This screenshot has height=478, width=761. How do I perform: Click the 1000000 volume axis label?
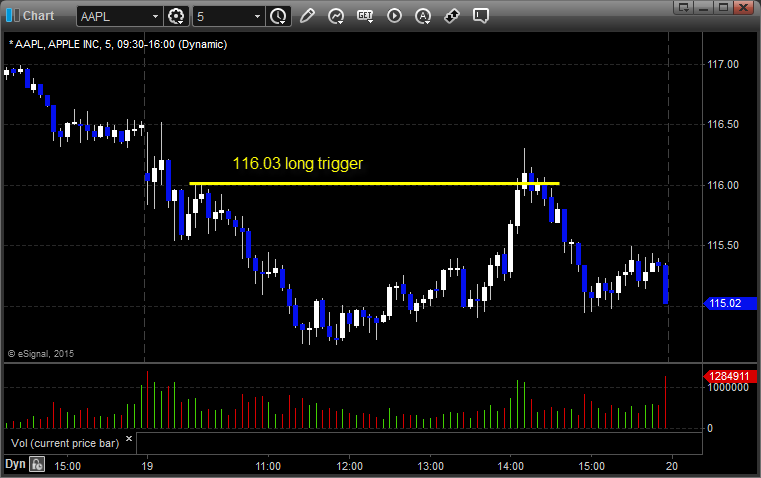tap(728, 387)
